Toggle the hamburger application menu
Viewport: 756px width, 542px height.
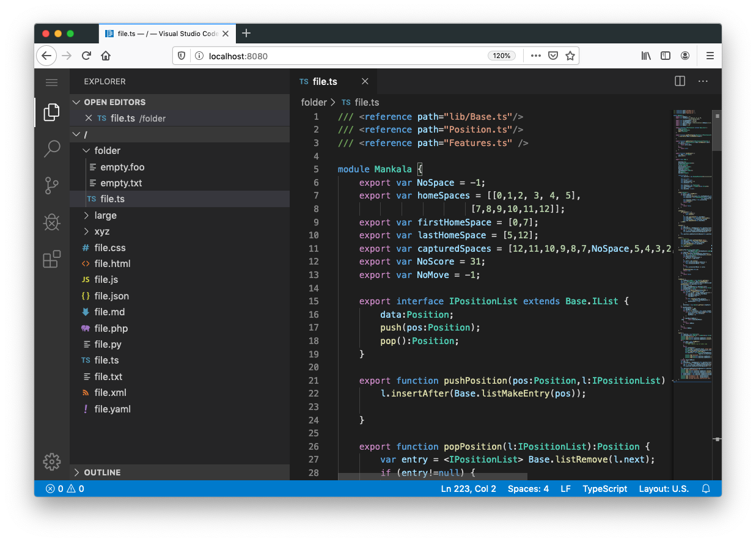coord(52,82)
